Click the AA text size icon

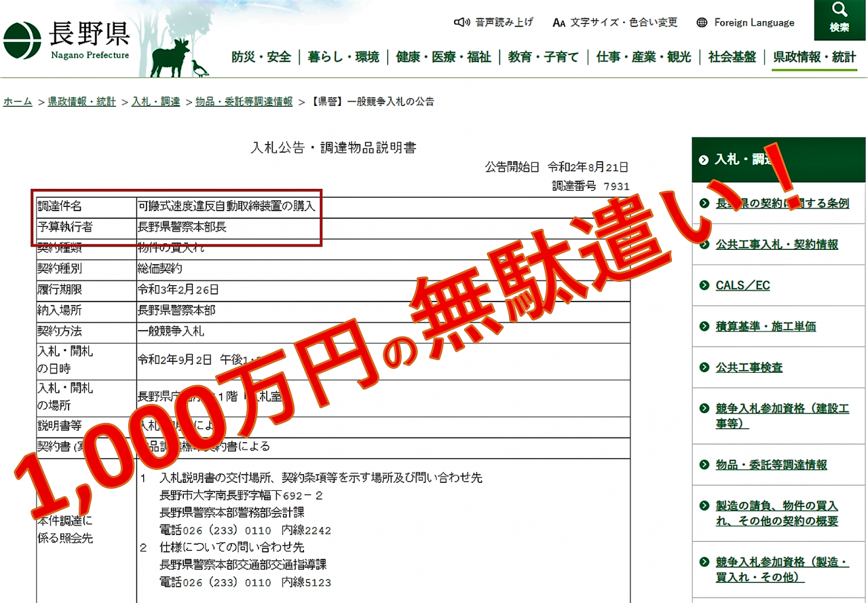(559, 22)
